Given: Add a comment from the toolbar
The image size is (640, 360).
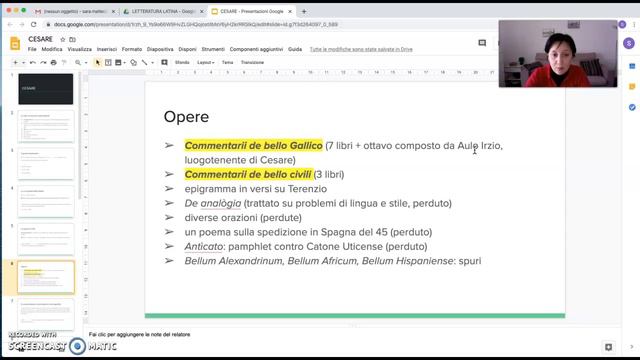Looking at the screenshot, I should pos(164,62).
